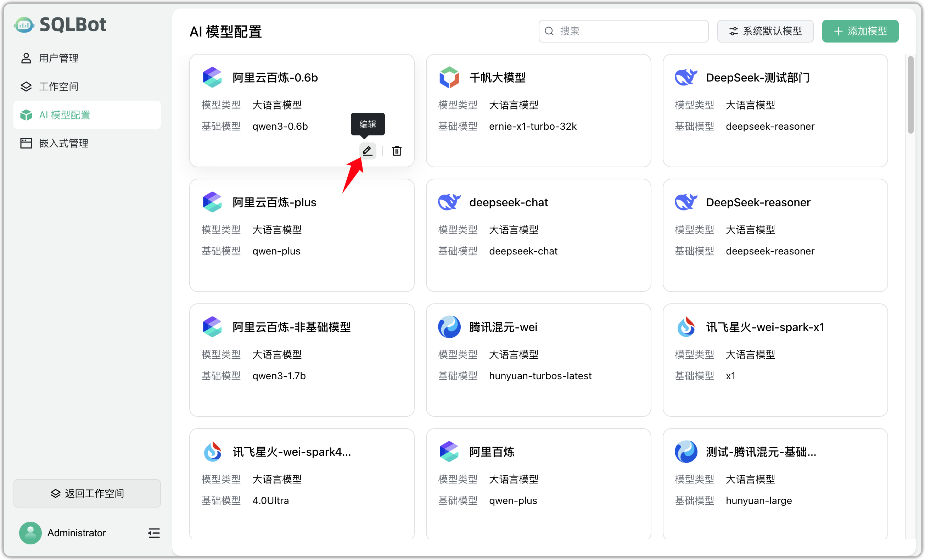Click the trash delete icon on 阿里云百炼-0.6b card
The image size is (925, 560).
pos(397,151)
